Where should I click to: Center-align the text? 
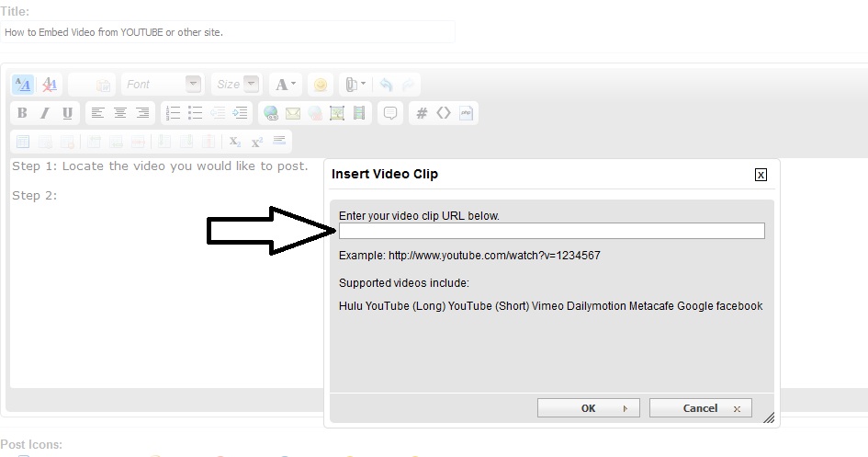tap(120, 113)
